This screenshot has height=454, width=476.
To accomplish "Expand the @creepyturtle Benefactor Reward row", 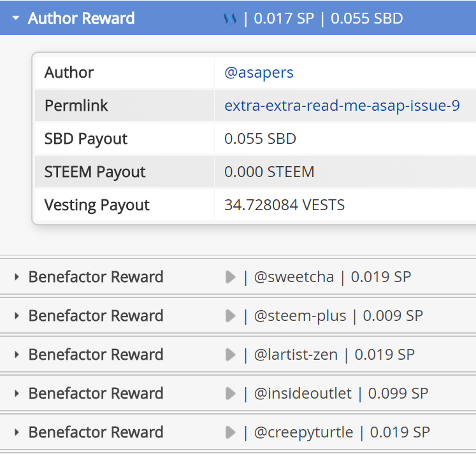I will [17, 433].
